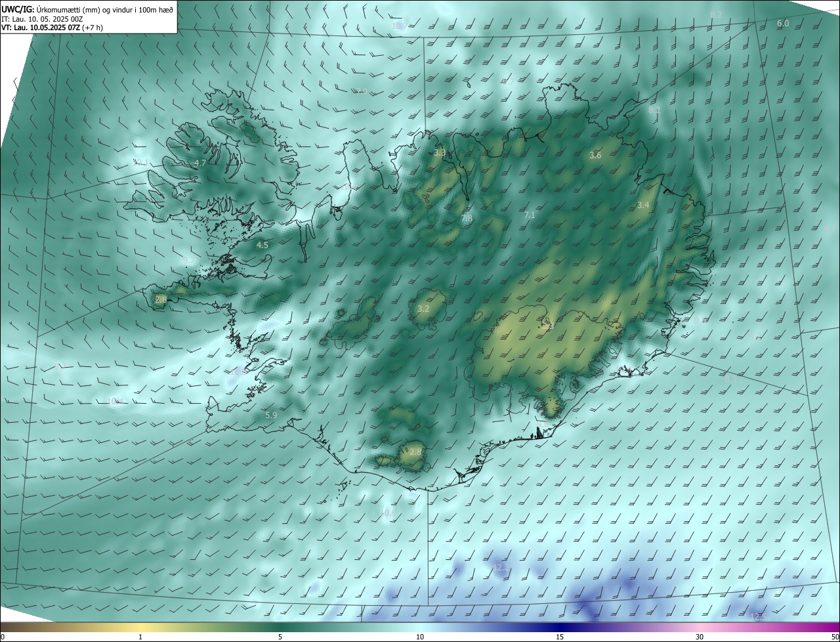The height and width of the screenshot is (642, 840).
Task: Click the colorbar tick label 10
Action: click(420, 637)
